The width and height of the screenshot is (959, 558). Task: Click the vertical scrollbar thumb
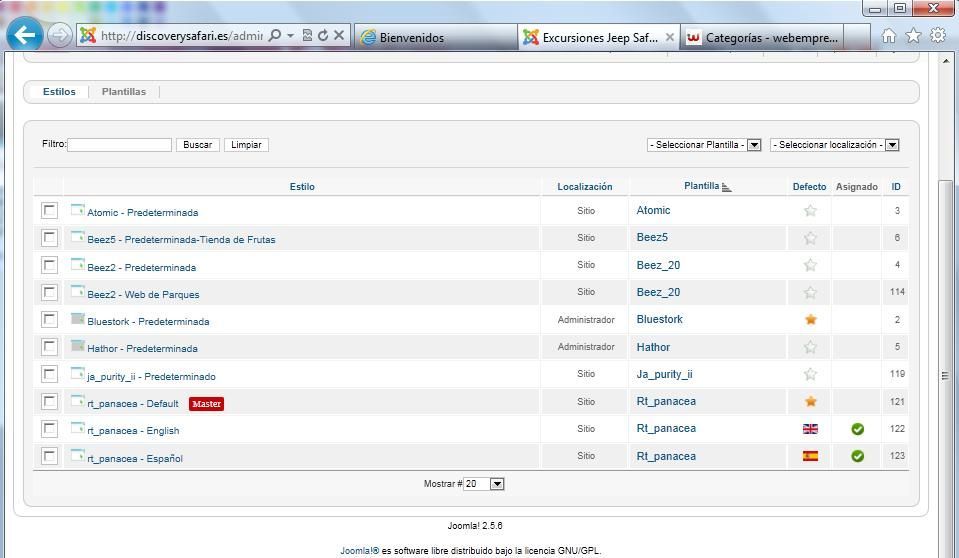tap(946, 367)
